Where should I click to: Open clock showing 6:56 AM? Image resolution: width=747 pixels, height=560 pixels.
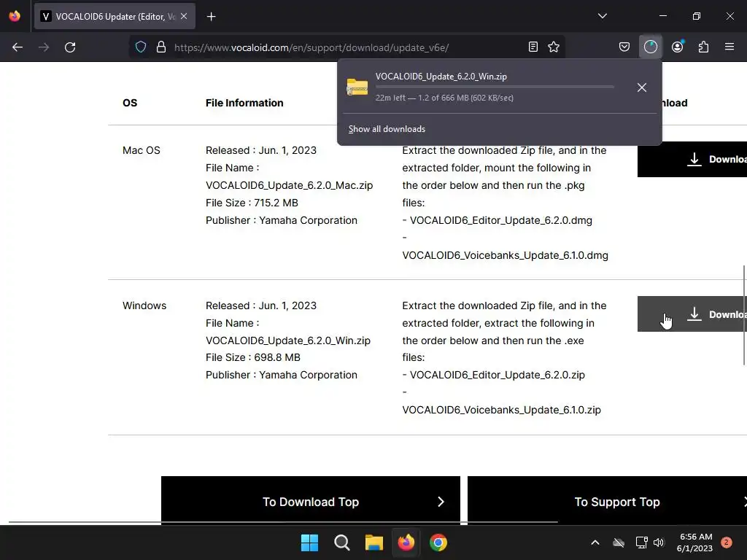[694, 542]
